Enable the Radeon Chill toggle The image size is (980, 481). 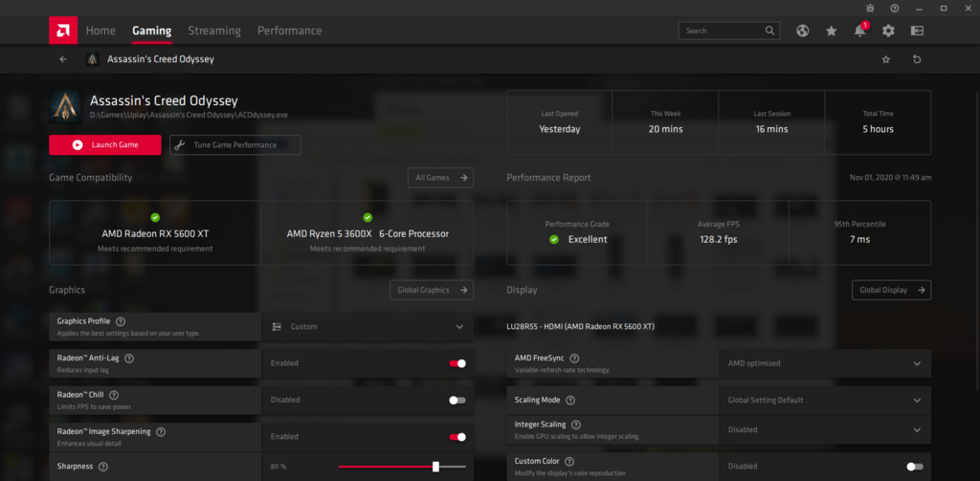pos(457,400)
